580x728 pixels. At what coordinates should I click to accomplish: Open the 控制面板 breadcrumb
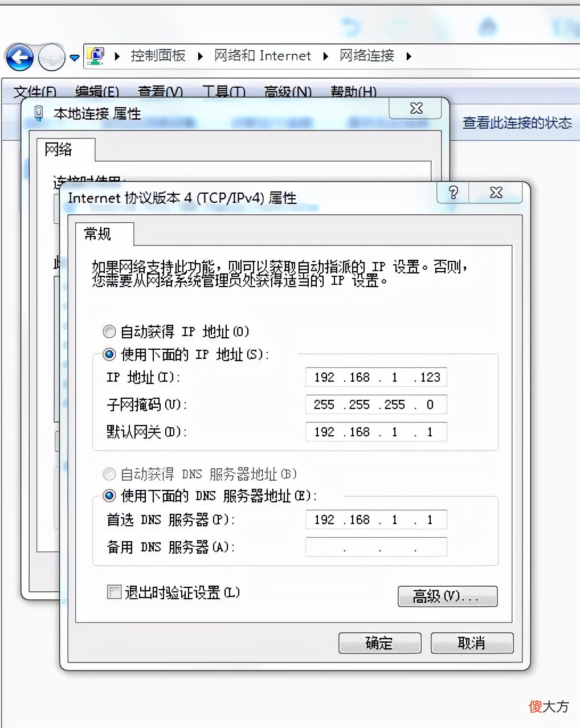click(x=158, y=56)
